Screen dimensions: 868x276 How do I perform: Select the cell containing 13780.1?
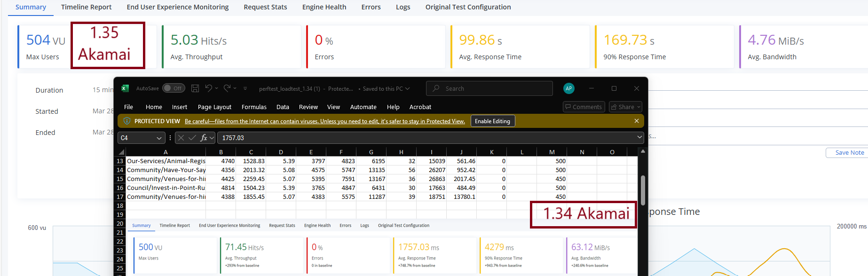click(x=462, y=197)
